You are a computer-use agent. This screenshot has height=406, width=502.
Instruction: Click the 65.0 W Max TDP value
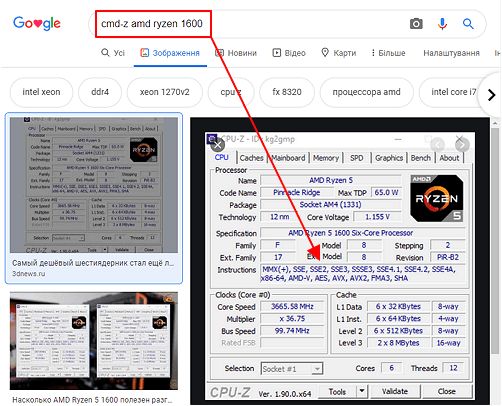(386, 193)
